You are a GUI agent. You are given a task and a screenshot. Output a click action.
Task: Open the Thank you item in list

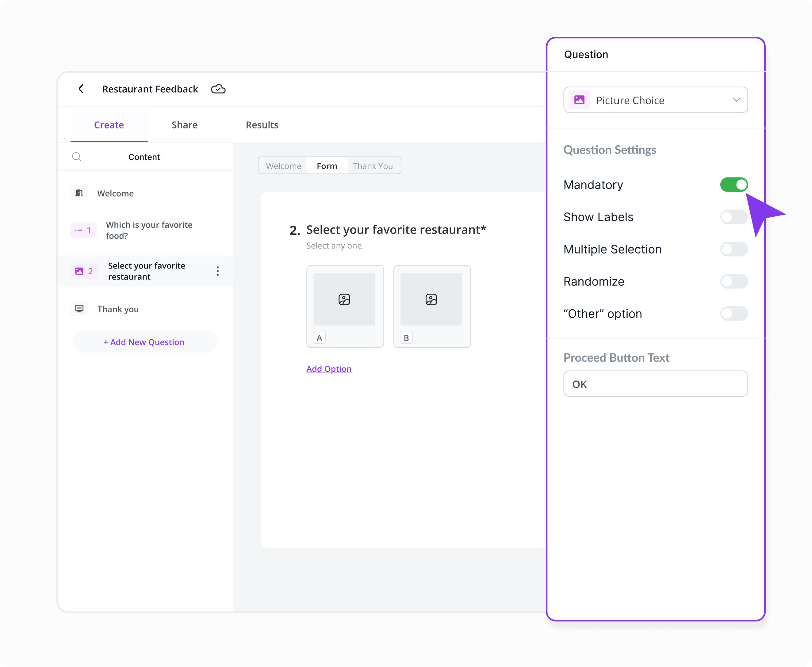pos(145,309)
